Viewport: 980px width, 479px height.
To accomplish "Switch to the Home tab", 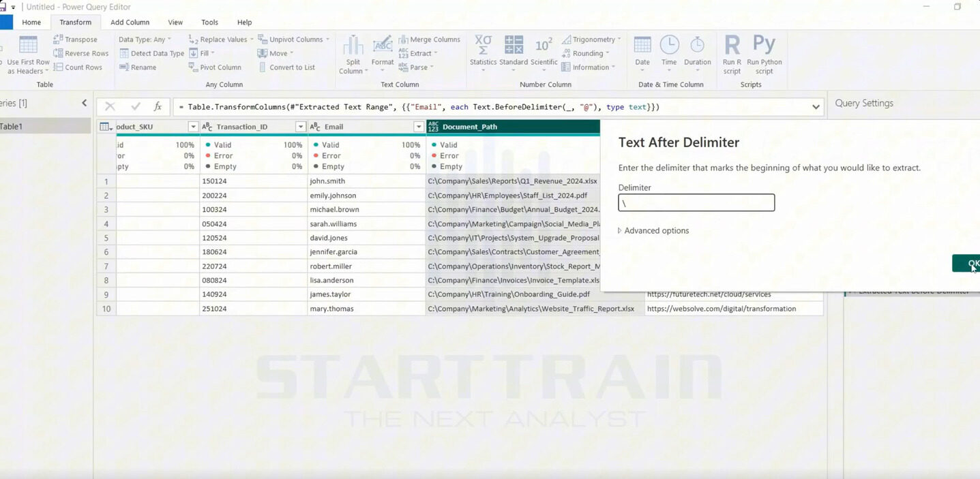I will coord(31,22).
